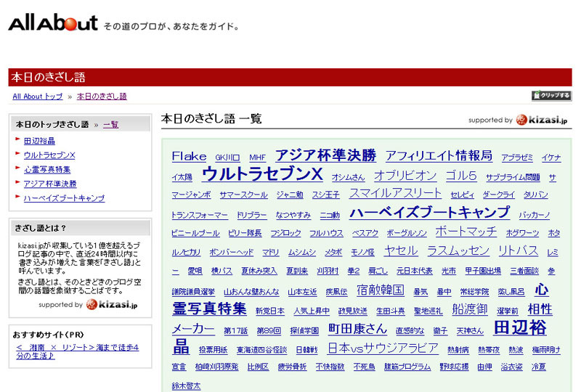Click the kizasi.jp logo in sidebar
Viewport: 581px width, 392px height.
click(112, 304)
